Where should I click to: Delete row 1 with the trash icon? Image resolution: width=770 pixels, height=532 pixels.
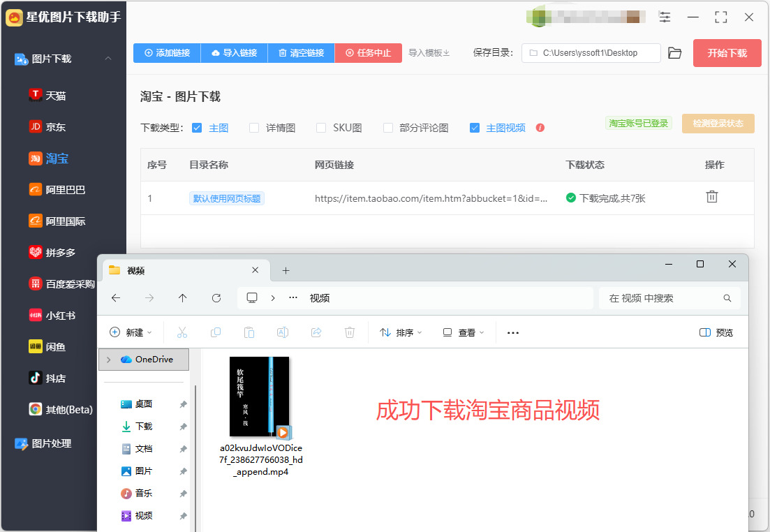(711, 197)
